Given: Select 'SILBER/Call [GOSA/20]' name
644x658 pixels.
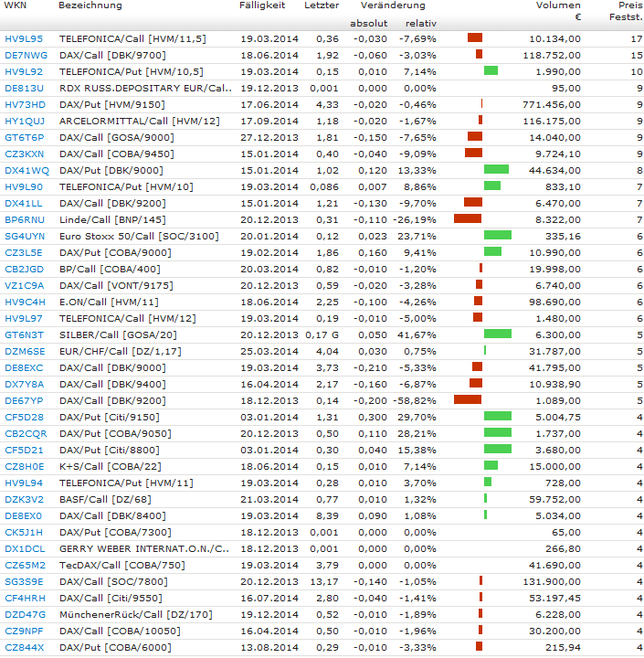Looking at the screenshot, I should (118, 334).
